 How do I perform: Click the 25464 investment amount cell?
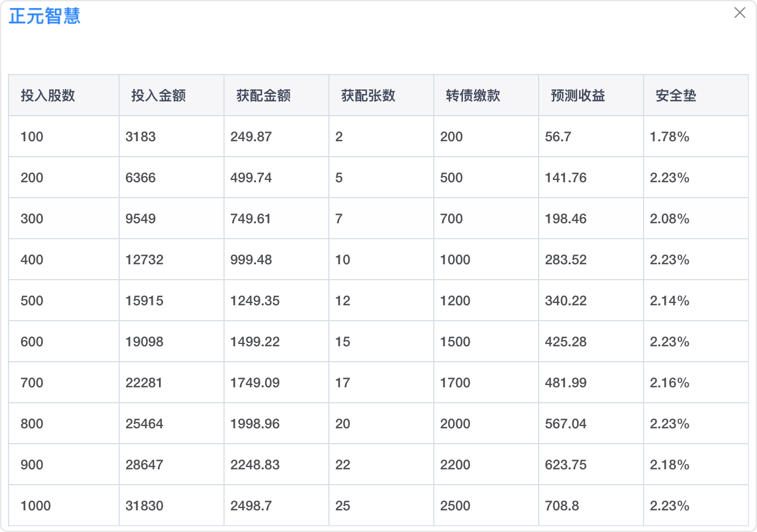[x=144, y=424]
